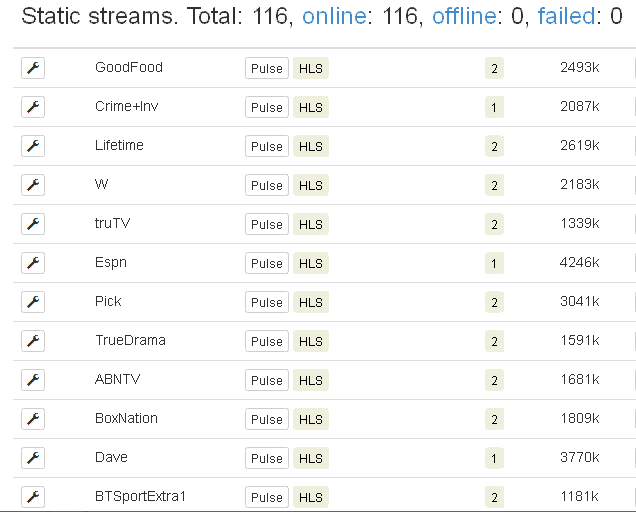Open settings wrench for Crime+Inv stream

pos(33,107)
